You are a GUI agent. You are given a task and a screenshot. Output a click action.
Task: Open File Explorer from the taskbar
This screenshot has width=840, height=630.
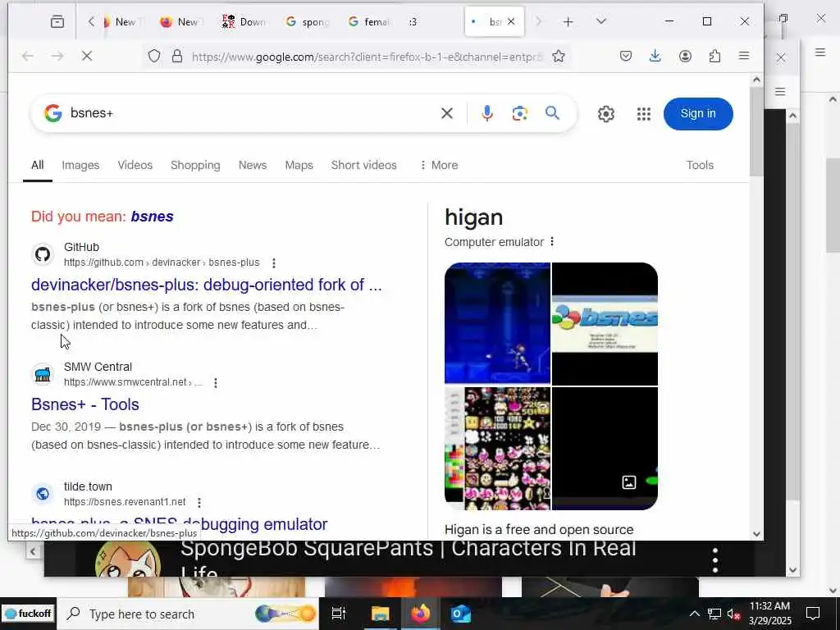click(x=381, y=614)
